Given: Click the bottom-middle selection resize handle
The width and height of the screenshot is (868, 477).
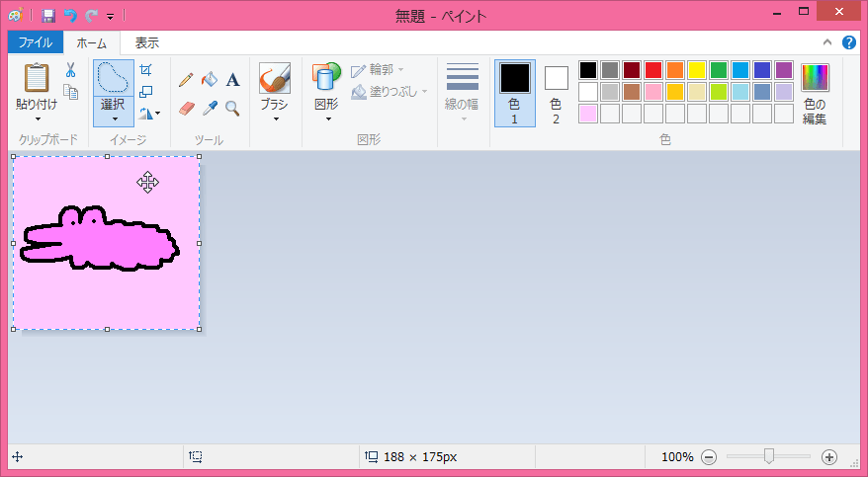Looking at the screenshot, I should click(107, 330).
